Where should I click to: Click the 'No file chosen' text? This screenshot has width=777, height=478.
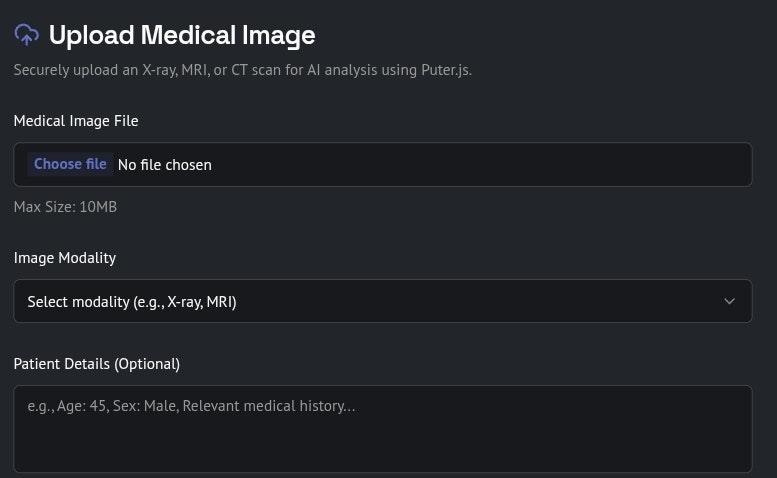point(165,164)
